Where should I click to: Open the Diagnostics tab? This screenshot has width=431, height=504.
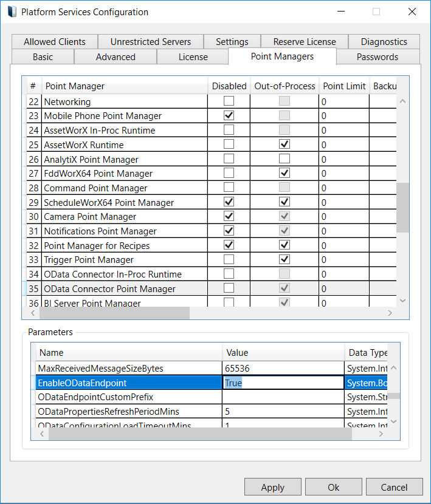pyautogui.click(x=384, y=42)
